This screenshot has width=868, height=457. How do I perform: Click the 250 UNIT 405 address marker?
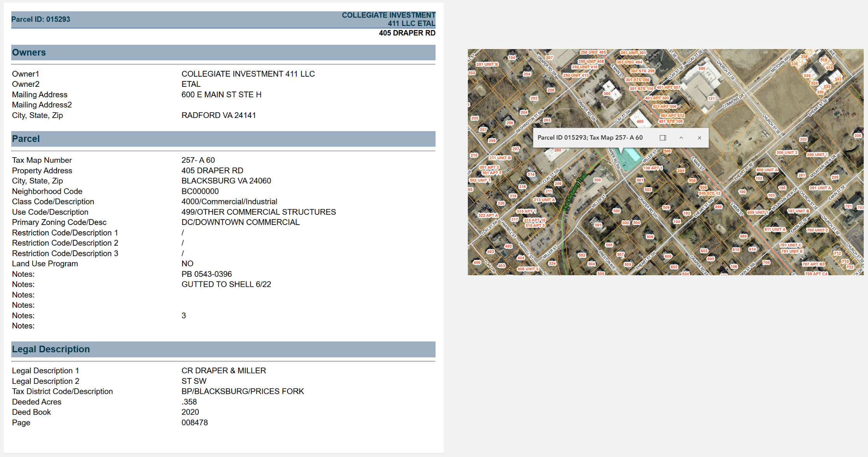click(593, 52)
